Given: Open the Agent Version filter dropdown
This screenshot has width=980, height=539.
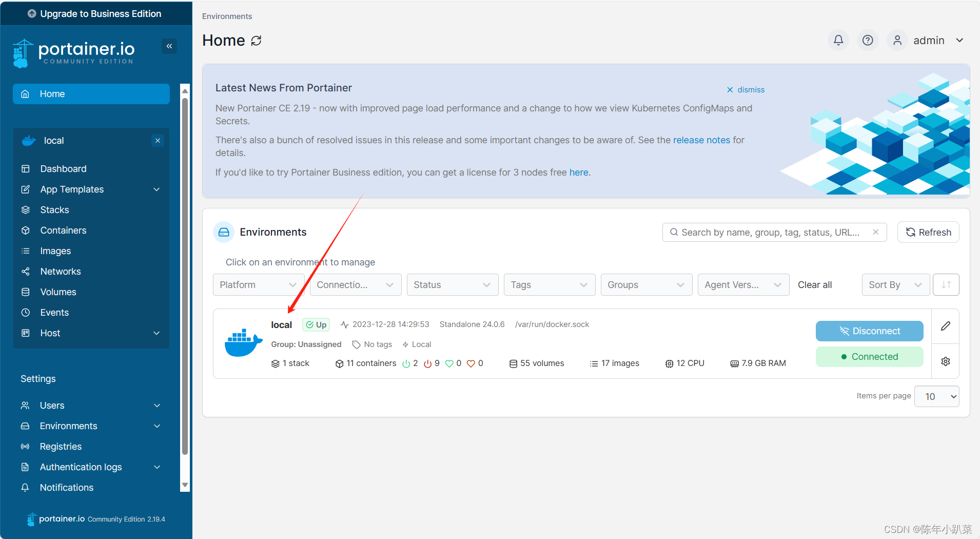Looking at the screenshot, I should click(x=743, y=285).
